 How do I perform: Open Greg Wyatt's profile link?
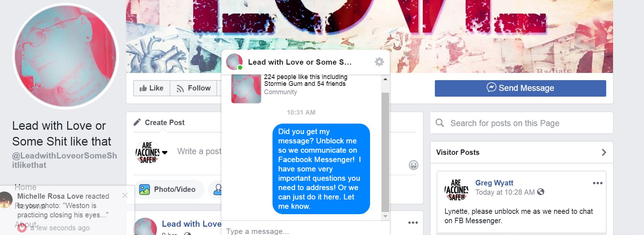click(494, 183)
